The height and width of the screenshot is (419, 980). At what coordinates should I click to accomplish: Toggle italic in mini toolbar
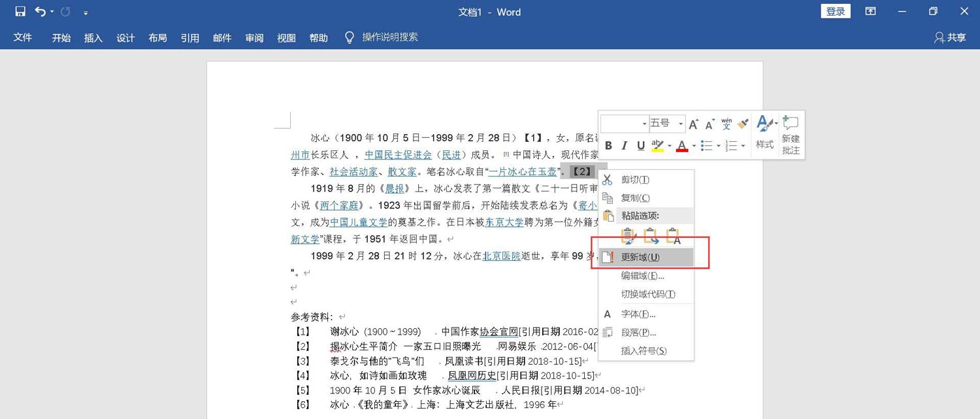[x=624, y=146]
